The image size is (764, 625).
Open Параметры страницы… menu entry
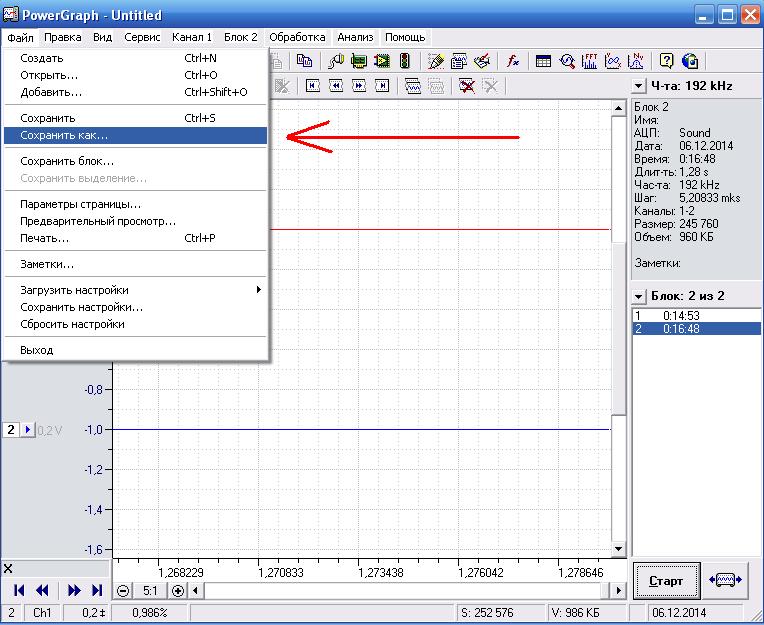[135, 204]
